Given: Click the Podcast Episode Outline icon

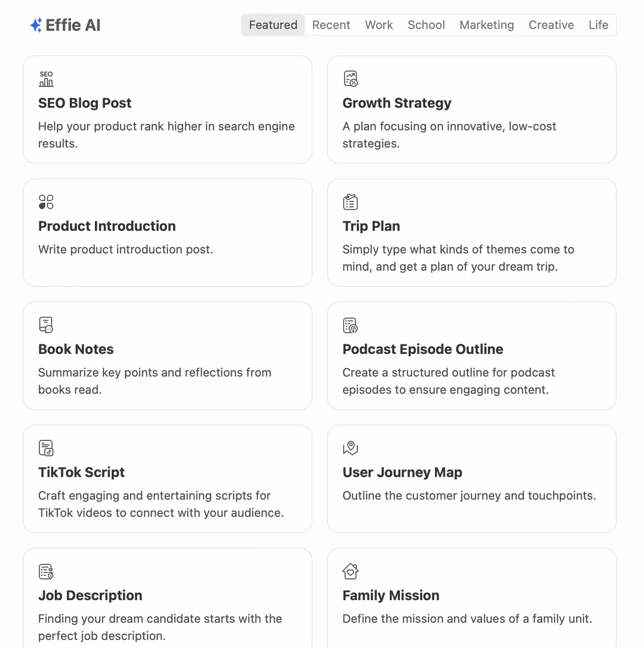Looking at the screenshot, I should (350, 325).
